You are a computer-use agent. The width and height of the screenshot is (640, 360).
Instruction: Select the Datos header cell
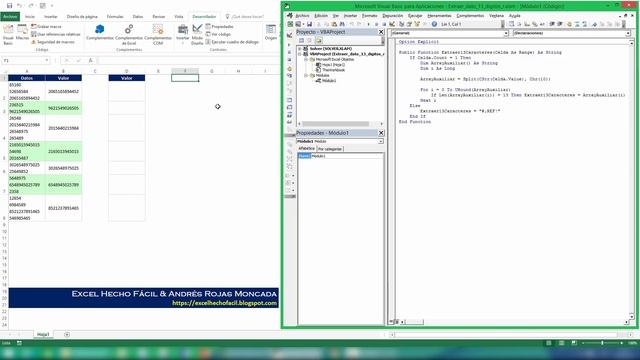[27, 78]
